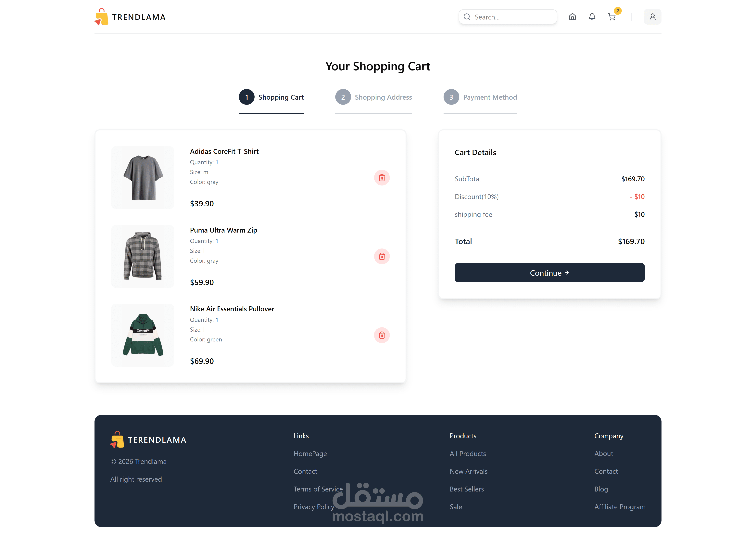Open the gray T-shirt product thumbnail
Image resolution: width=756 pixels, height=535 pixels.
[x=143, y=178]
